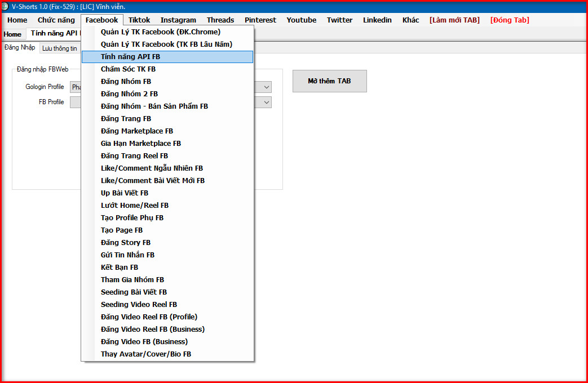
Task: Open the Linkedin menu
Action: coord(377,20)
